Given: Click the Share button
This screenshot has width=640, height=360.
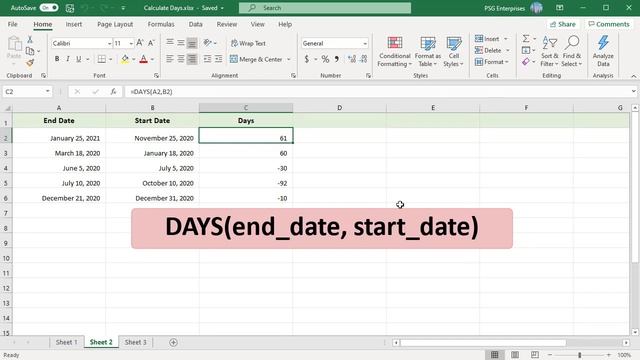Looking at the screenshot, I should [x=562, y=24].
